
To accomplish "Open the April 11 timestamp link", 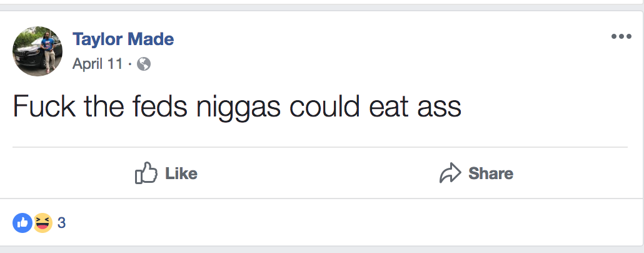I will (98, 64).
